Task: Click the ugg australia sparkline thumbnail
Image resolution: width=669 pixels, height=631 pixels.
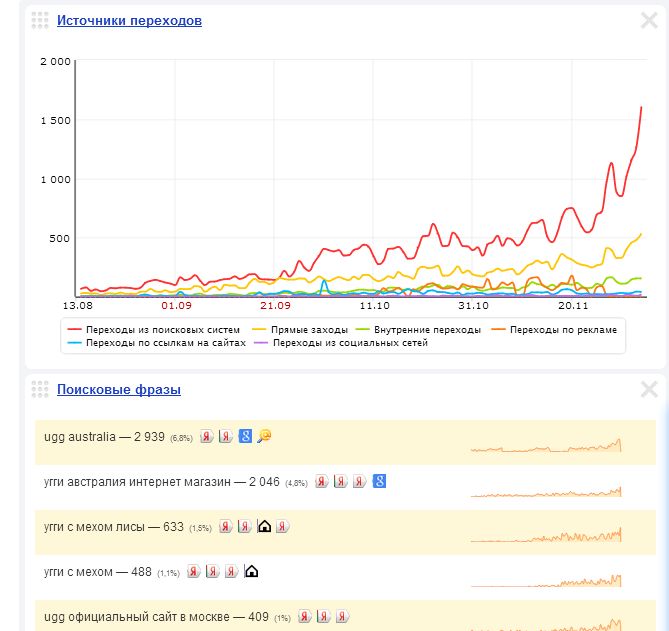Action: point(546,445)
